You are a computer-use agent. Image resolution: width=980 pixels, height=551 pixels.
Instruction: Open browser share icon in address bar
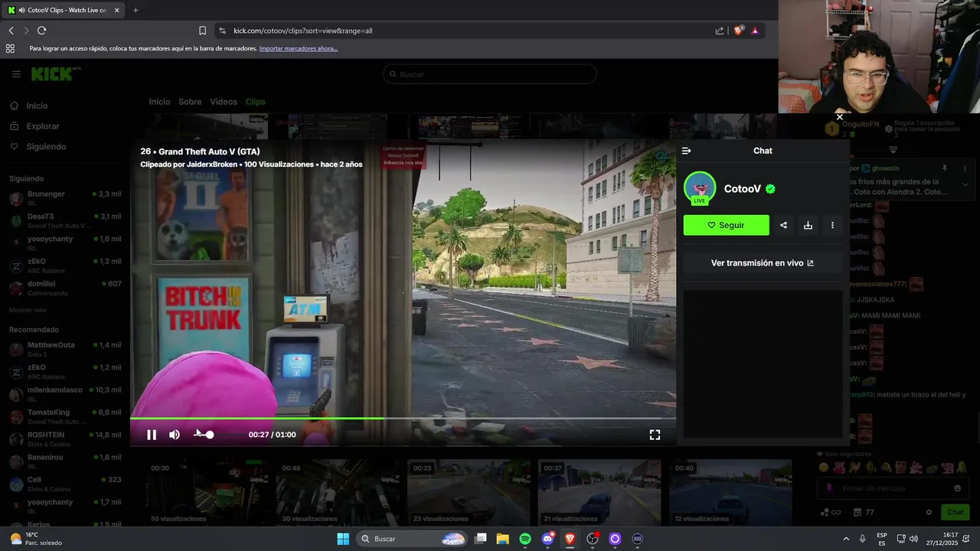coord(720,31)
